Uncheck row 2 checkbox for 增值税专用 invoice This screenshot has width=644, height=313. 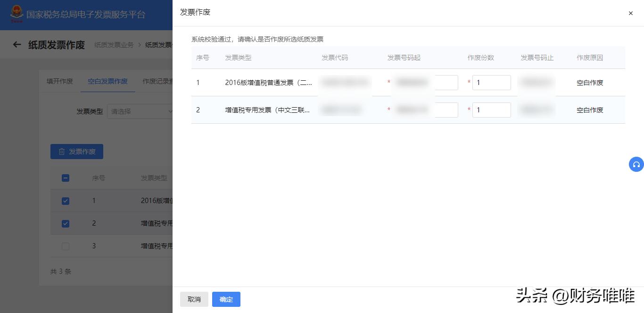[x=66, y=223]
